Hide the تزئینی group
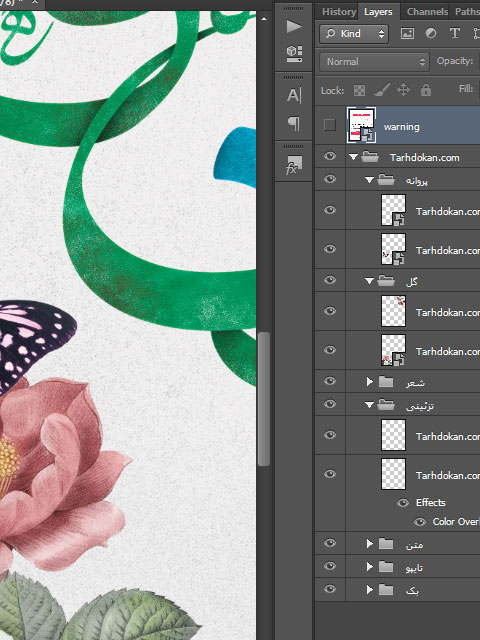 coord(330,404)
